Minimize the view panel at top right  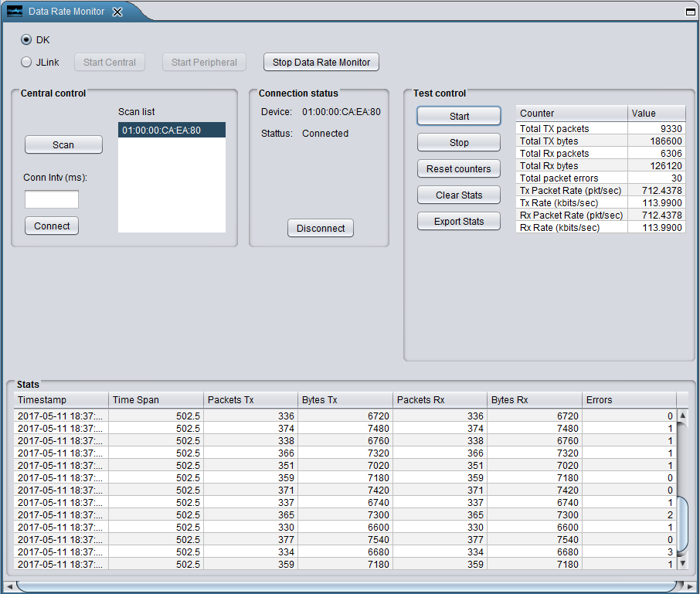pos(690,12)
